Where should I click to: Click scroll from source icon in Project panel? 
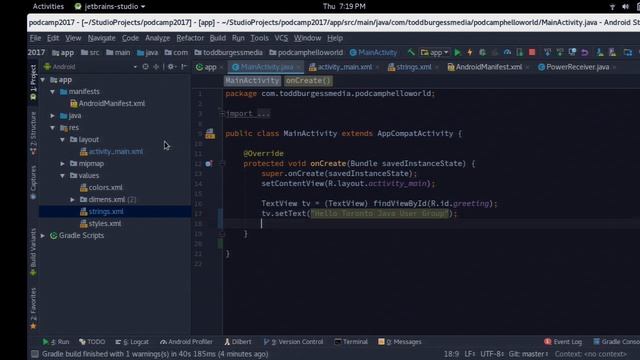(x=145, y=67)
